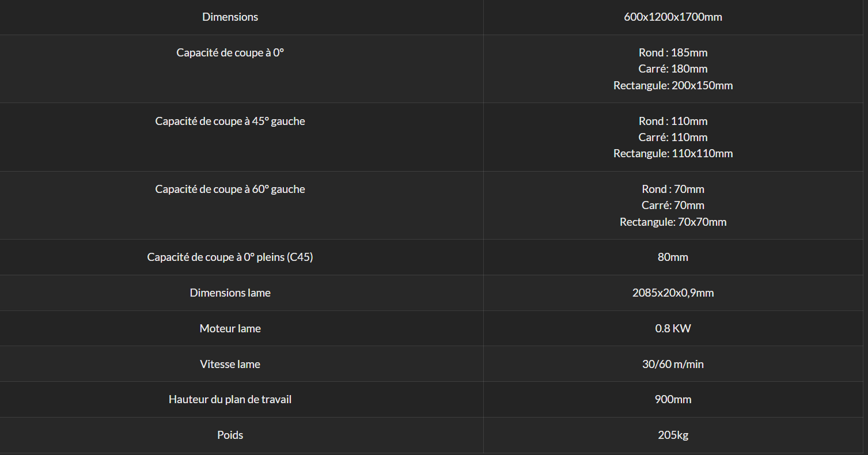
Task: Click the Hauteur du plan de travail label
Action: (x=230, y=399)
